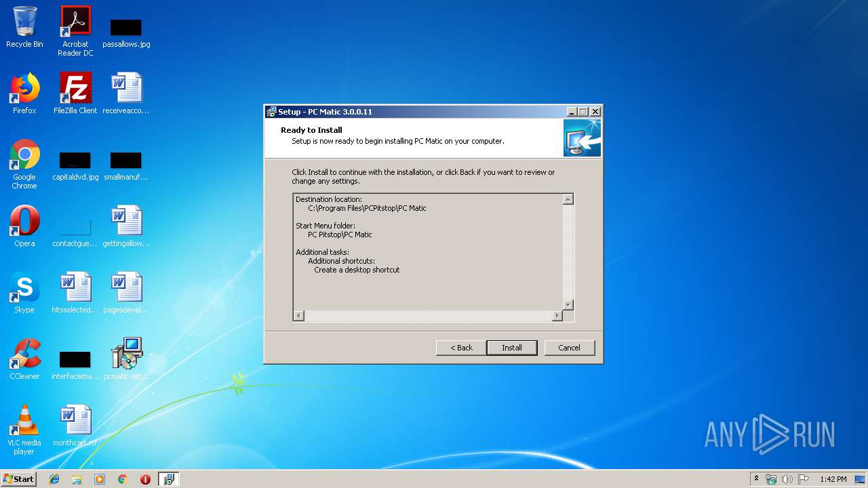Image resolution: width=868 pixels, height=488 pixels.
Task: Open the VLC media player shortcut
Action: (x=24, y=430)
